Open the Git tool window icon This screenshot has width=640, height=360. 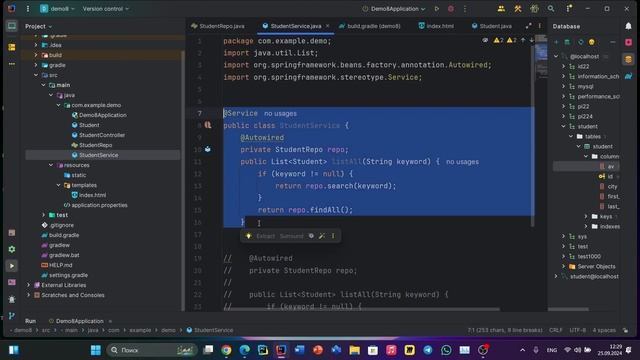tap(12, 316)
